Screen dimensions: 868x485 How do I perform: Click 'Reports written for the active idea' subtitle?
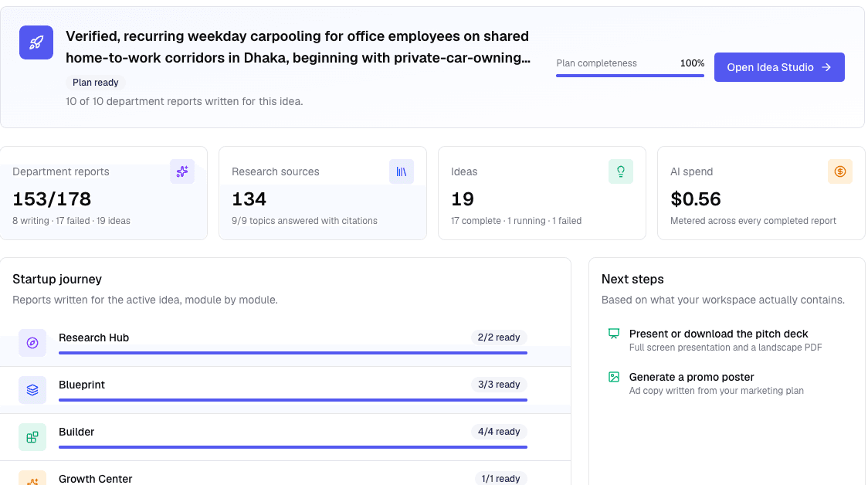tap(145, 300)
